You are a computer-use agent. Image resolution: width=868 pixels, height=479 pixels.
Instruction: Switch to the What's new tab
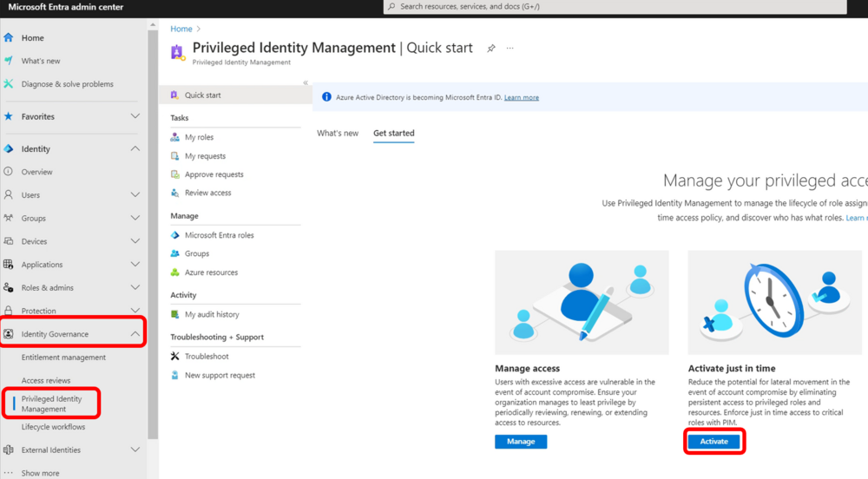point(338,134)
